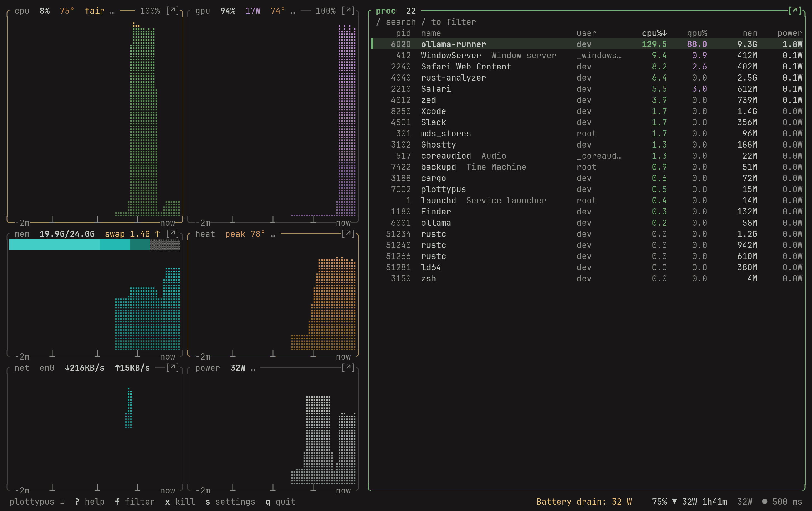
Task: Click the 75% battery level indicator
Action: click(x=659, y=502)
